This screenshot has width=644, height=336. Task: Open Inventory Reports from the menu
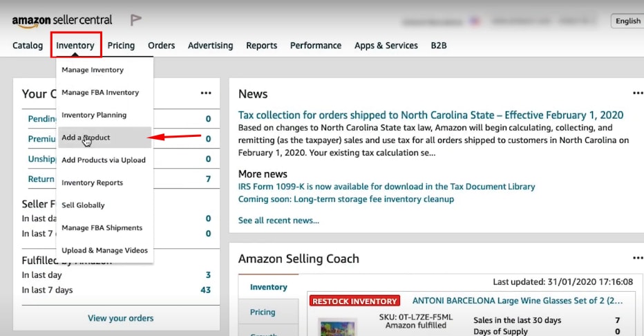(105, 183)
